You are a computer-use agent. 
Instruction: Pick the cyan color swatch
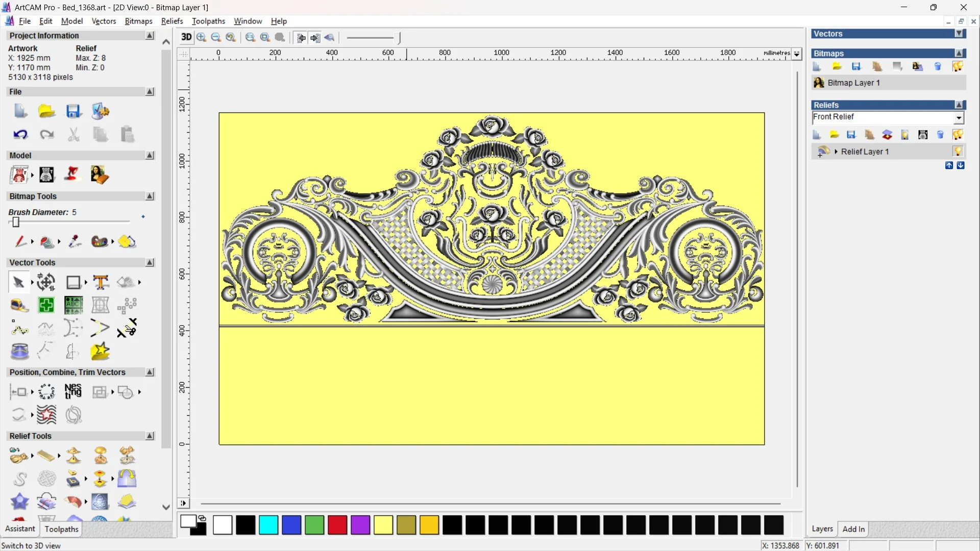pyautogui.click(x=268, y=525)
